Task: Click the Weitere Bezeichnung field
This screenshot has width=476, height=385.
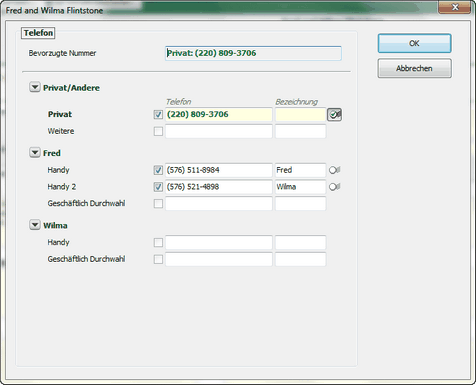Action: (x=300, y=131)
